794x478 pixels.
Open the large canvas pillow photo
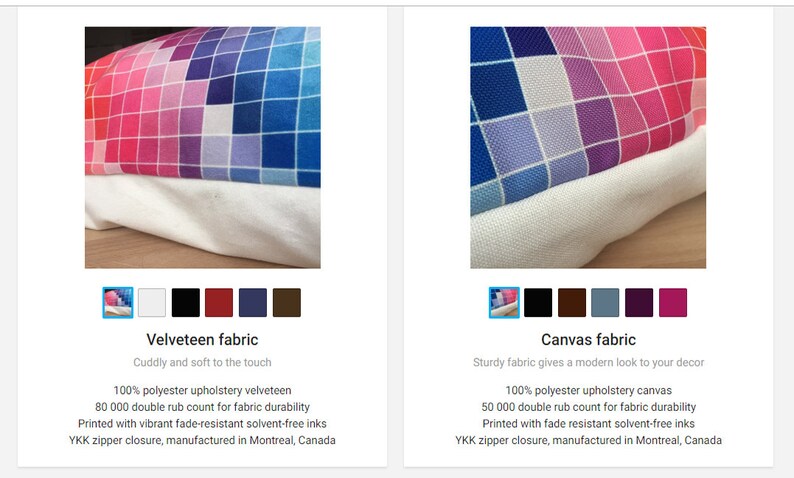pyautogui.click(x=588, y=147)
